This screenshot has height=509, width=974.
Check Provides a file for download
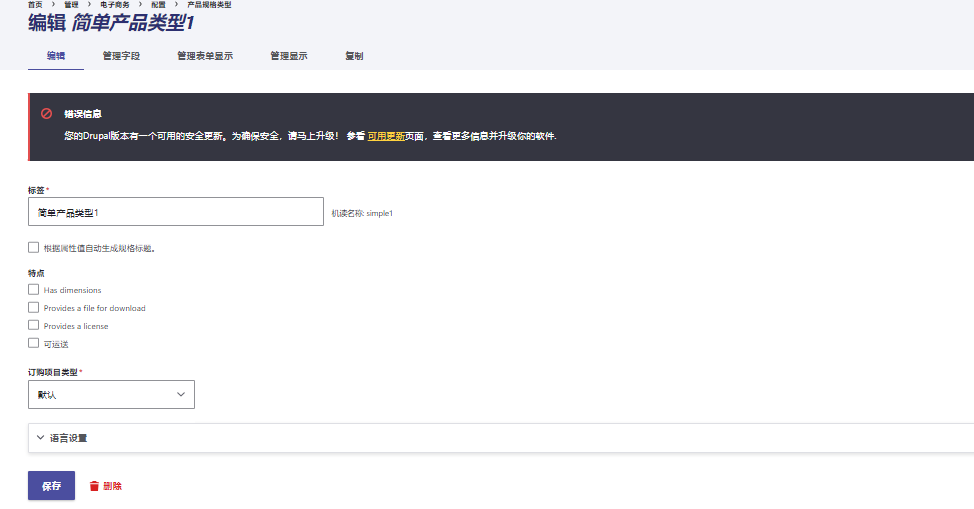(x=34, y=308)
